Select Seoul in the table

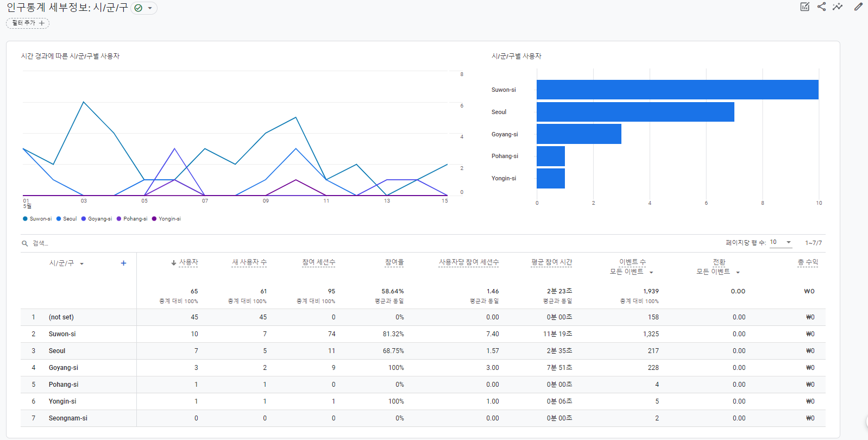coord(57,351)
